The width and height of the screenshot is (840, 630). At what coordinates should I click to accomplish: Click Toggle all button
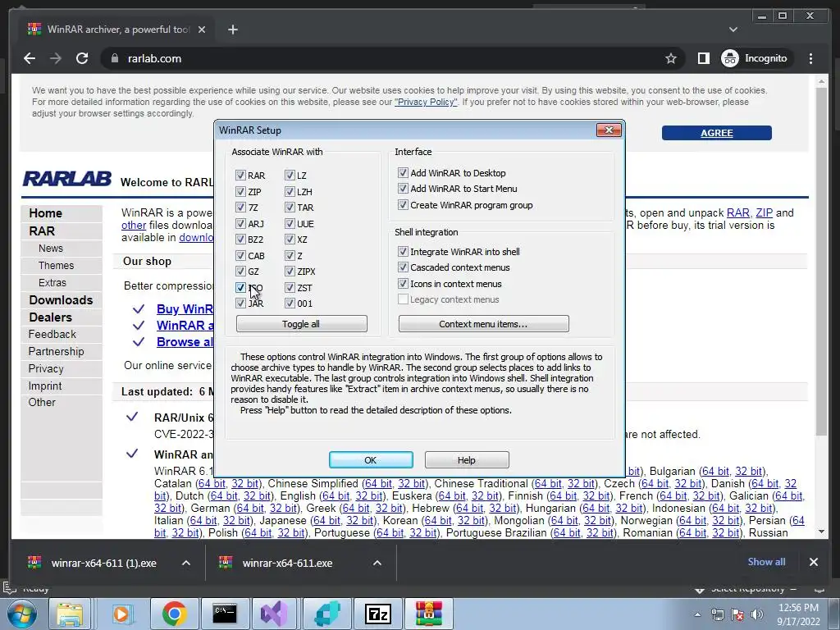click(x=301, y=323)
